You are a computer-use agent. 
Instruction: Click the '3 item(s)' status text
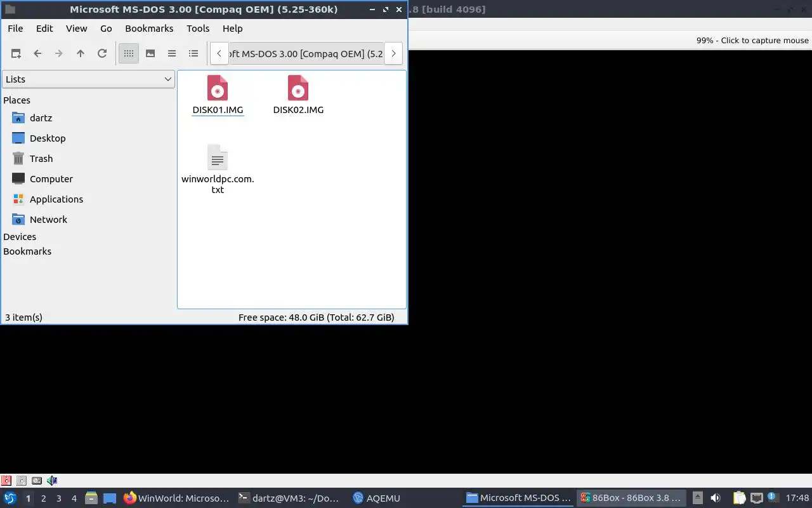[x=23, y=317]
